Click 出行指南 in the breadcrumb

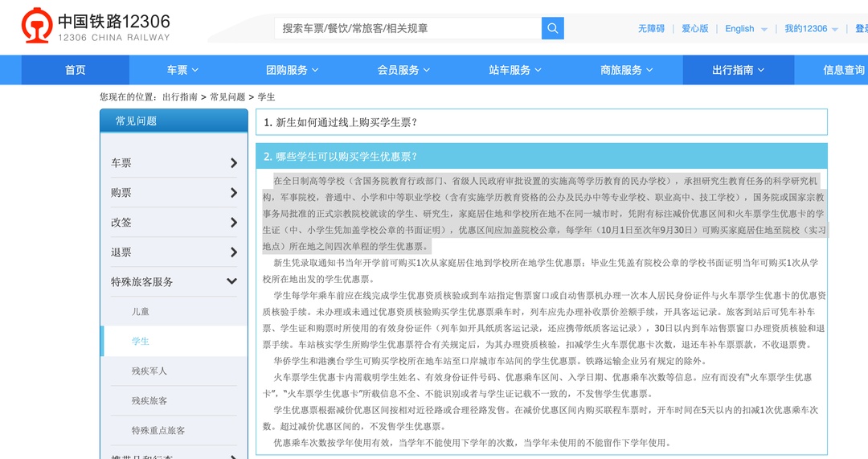(x=180, y=97)
